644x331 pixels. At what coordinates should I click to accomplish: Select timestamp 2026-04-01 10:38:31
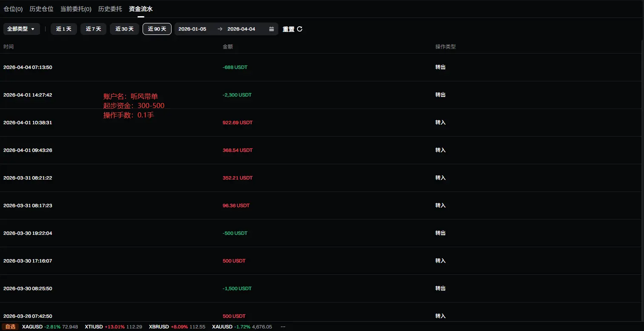pyautogui.click(x=28, y=123)
